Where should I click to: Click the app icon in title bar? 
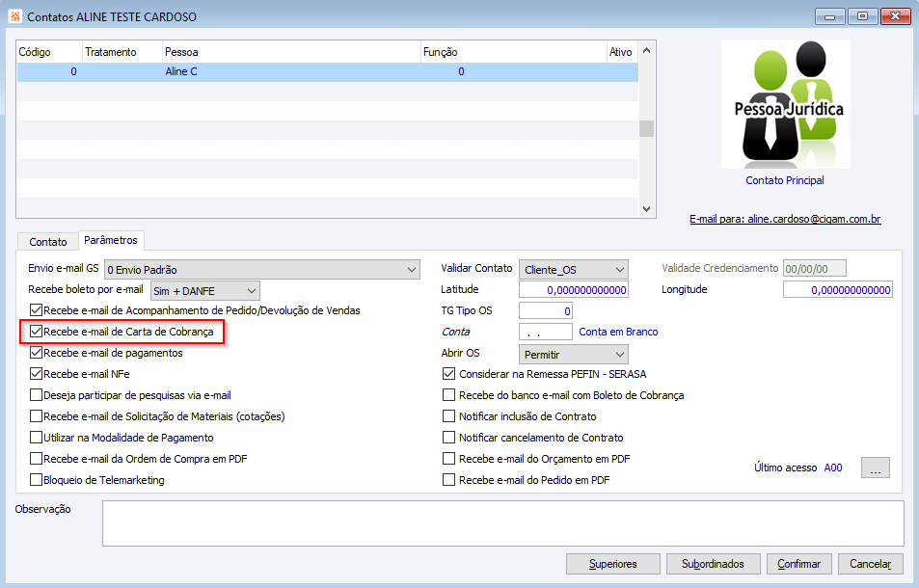tap(15, 16)
